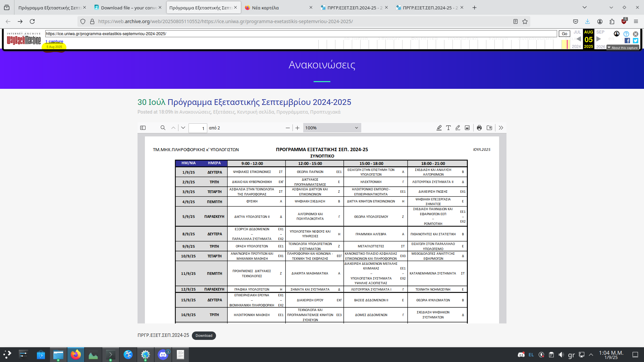Select the add image tool in PDF viewer
This screenshot has width=644, height=362.
click(467, 128)
